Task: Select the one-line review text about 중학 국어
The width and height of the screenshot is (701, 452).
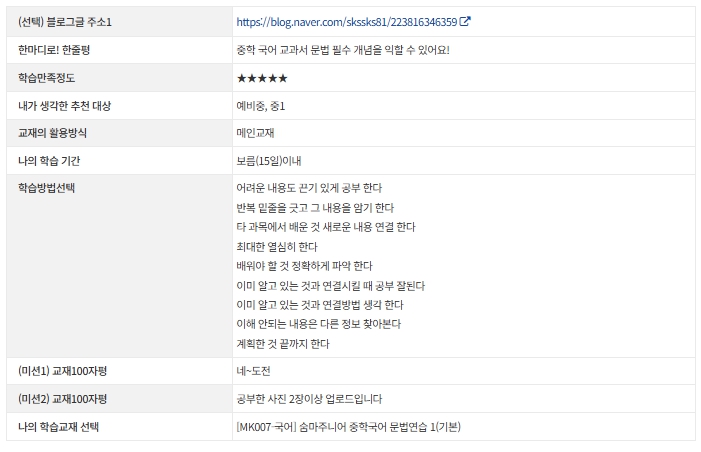Action: pyautogui.click(x=343, y=49)
